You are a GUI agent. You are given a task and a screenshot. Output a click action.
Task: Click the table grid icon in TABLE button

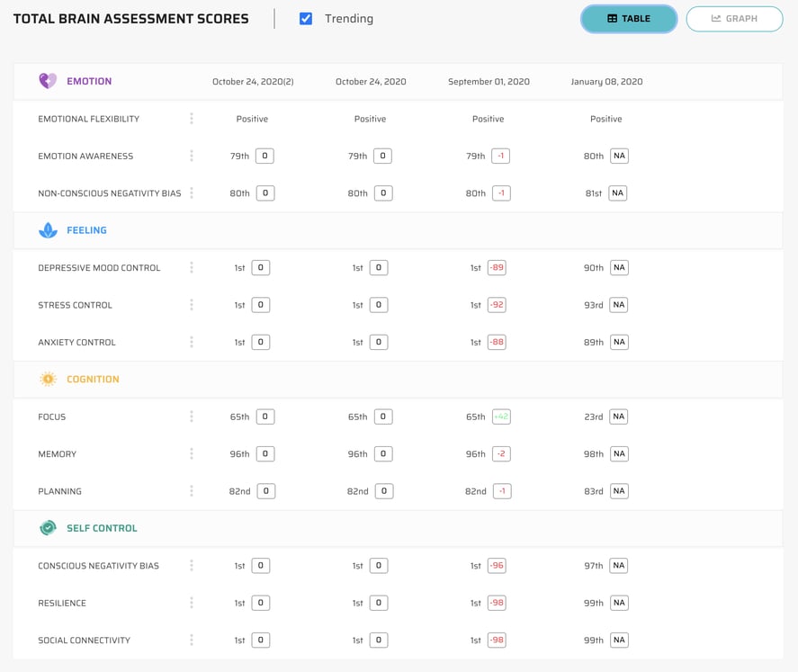coord(613,18)
